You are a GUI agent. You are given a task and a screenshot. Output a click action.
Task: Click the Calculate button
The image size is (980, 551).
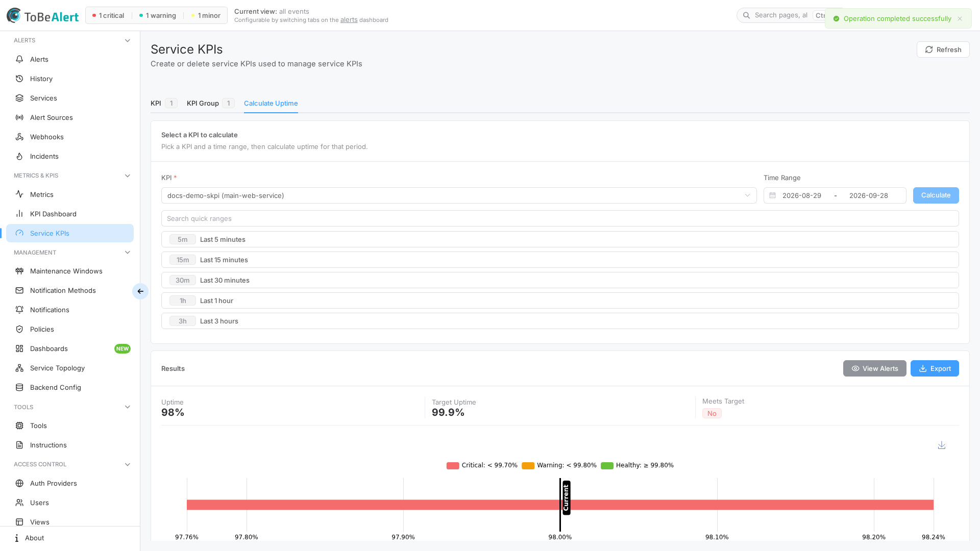(936, 195)
